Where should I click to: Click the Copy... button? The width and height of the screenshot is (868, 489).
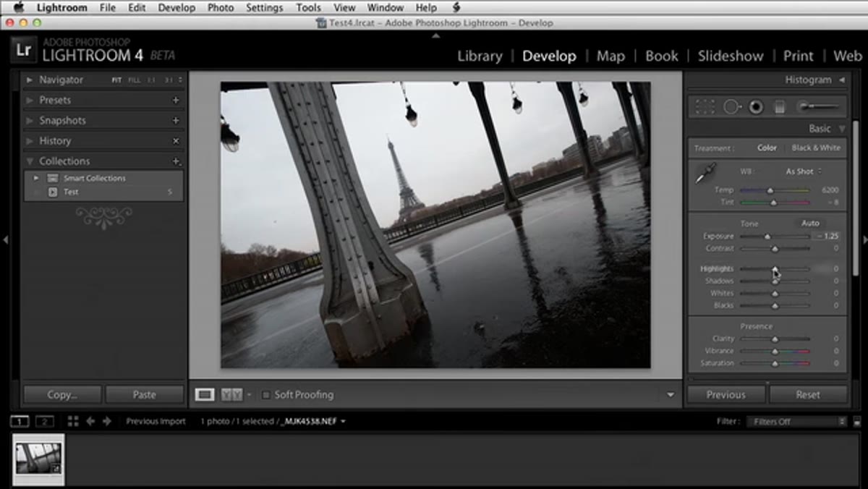(x=63, y=395)
